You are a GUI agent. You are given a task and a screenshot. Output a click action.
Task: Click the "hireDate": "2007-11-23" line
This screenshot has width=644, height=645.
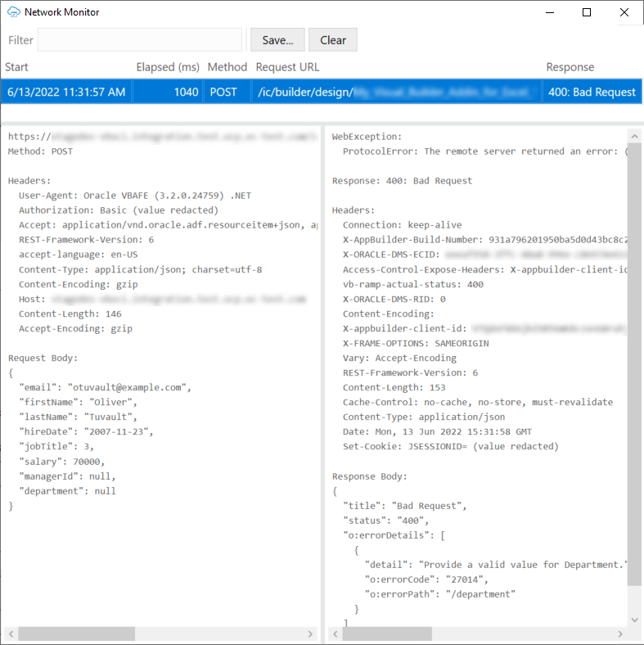pyautogui.click(x=86, y=432)
